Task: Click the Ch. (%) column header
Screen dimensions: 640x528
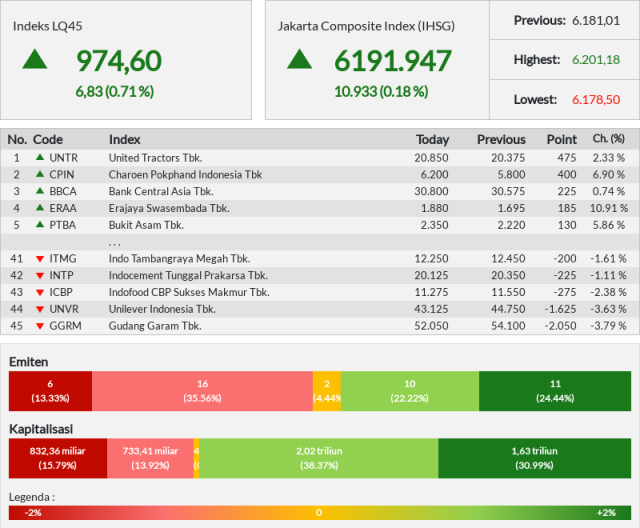Action: pyautogui.click(x=609, y=139)
